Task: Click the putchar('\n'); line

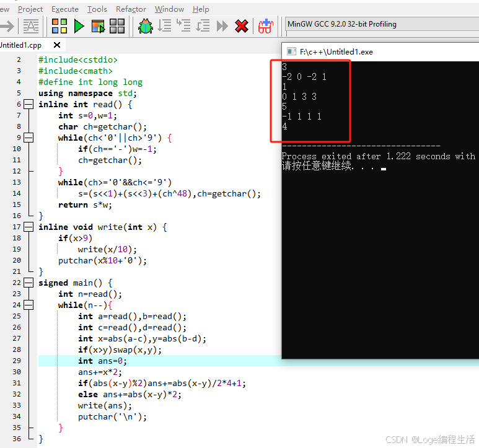Action: (x=112, y=416)
